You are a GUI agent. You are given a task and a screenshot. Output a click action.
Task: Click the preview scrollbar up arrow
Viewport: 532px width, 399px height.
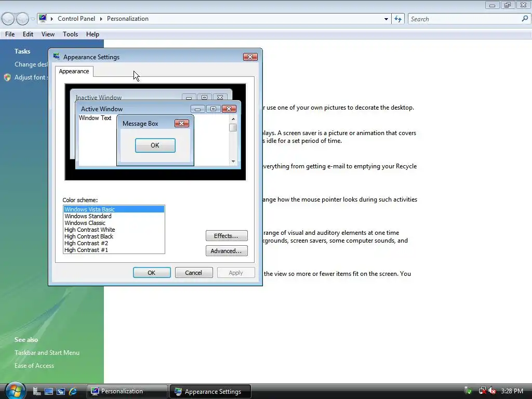pos(233,119)
